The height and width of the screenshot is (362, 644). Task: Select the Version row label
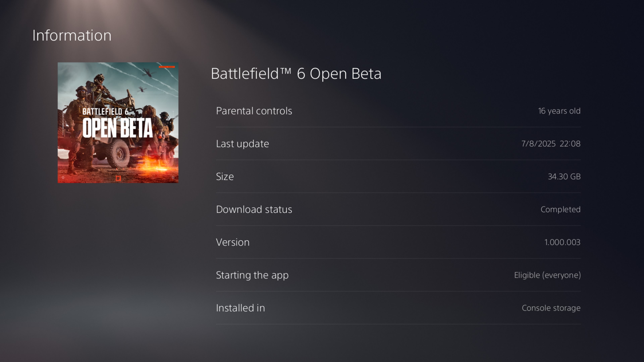click(233, 242)
